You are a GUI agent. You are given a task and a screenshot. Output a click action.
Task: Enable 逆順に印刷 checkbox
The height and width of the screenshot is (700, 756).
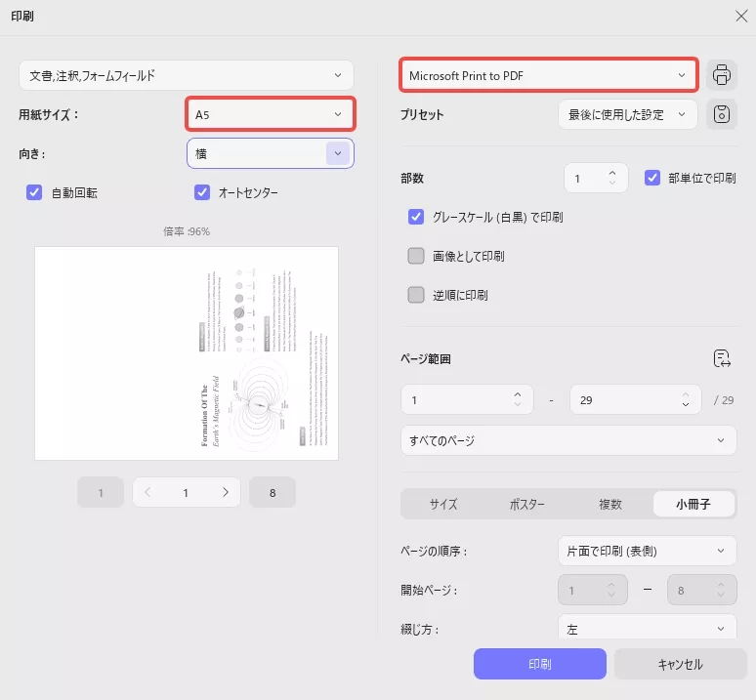(416, 295)
